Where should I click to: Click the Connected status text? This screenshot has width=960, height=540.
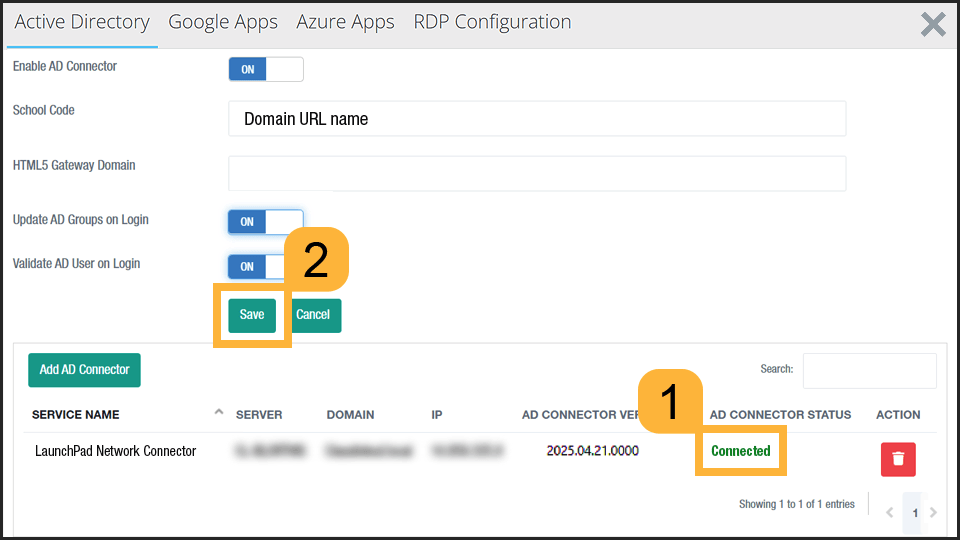point(741,451)
